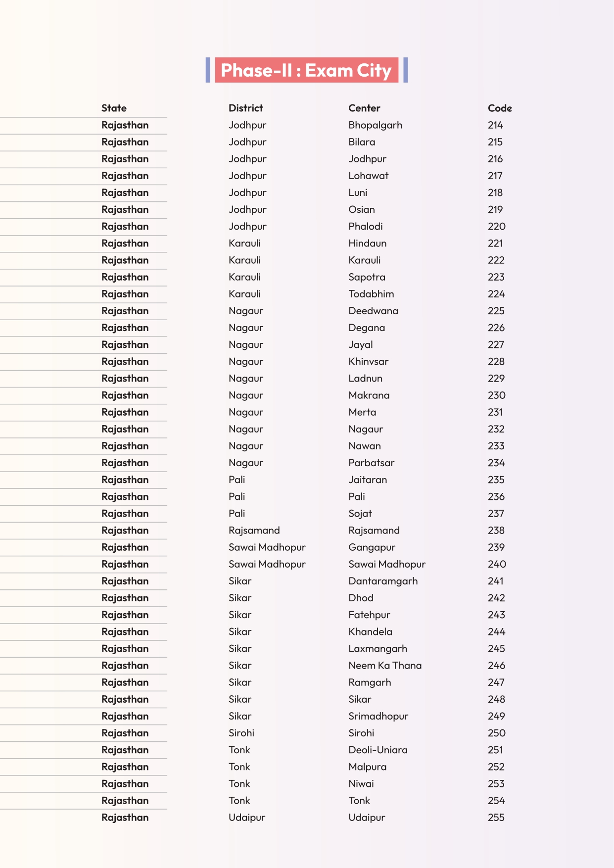Select the Srimadhopur center name
This screenshot has width=614, height=868.
tap(378, 716)
